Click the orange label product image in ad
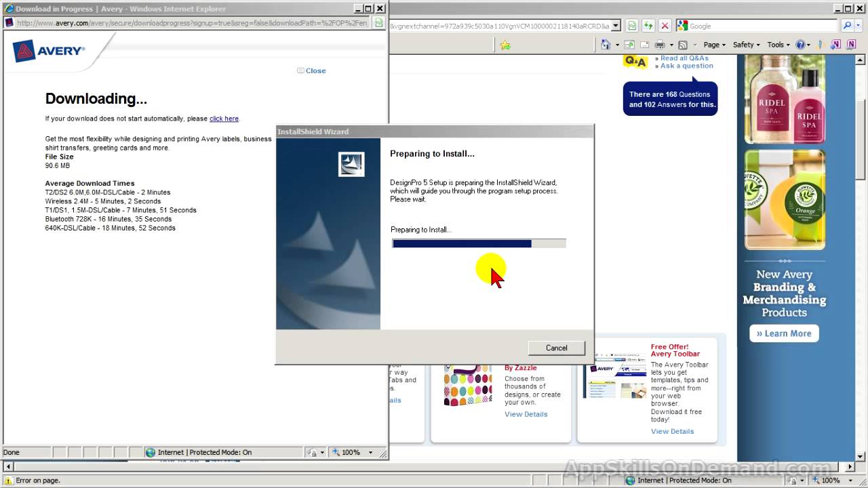The width and height of the screenshot is (868, 488). pos(785,200)
